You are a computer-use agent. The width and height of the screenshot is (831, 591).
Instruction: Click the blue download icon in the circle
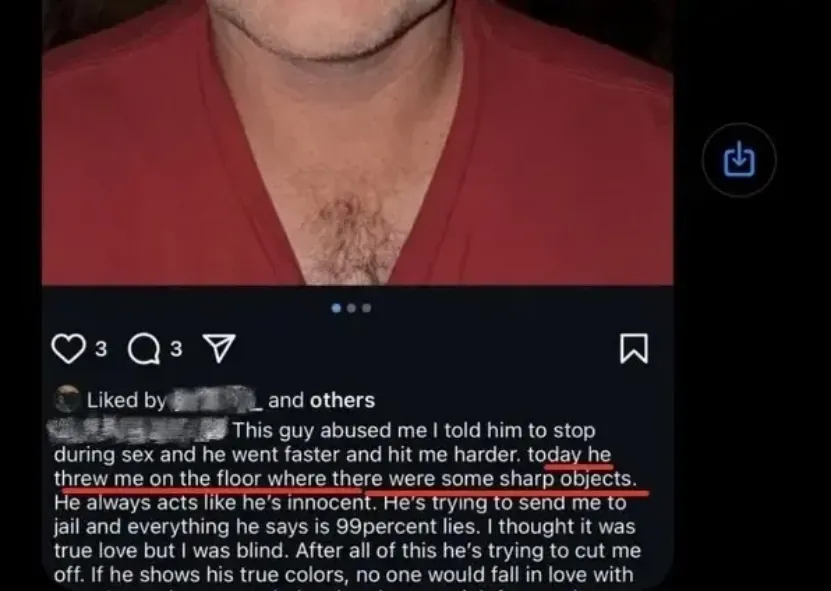(739, 160)
